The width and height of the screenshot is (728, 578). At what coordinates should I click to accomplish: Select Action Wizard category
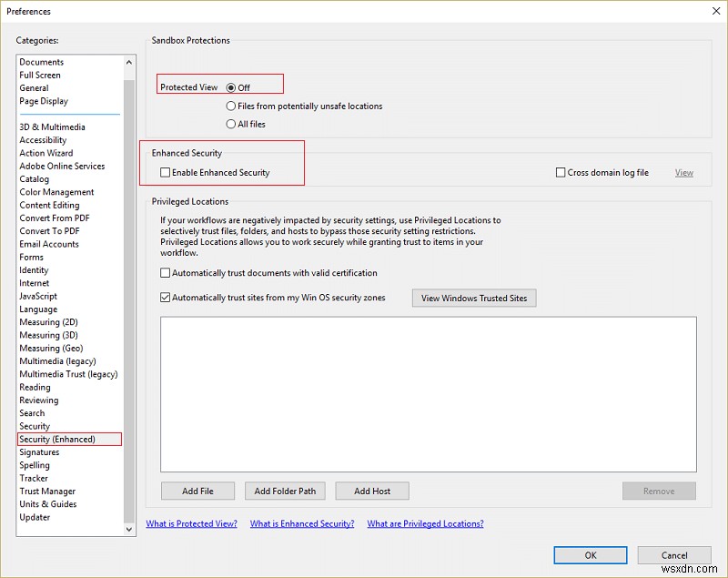(46, 153)
